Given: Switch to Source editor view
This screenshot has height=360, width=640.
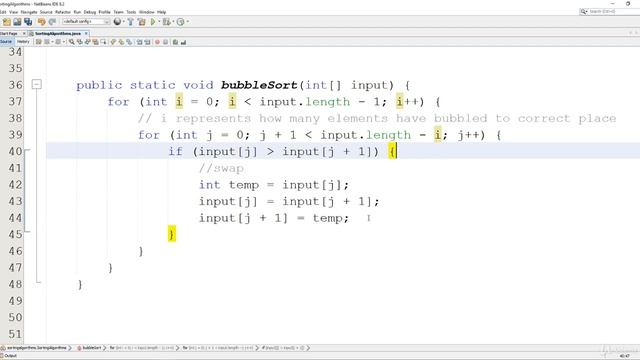Looking at the screenshot, I should click(6, 42).
